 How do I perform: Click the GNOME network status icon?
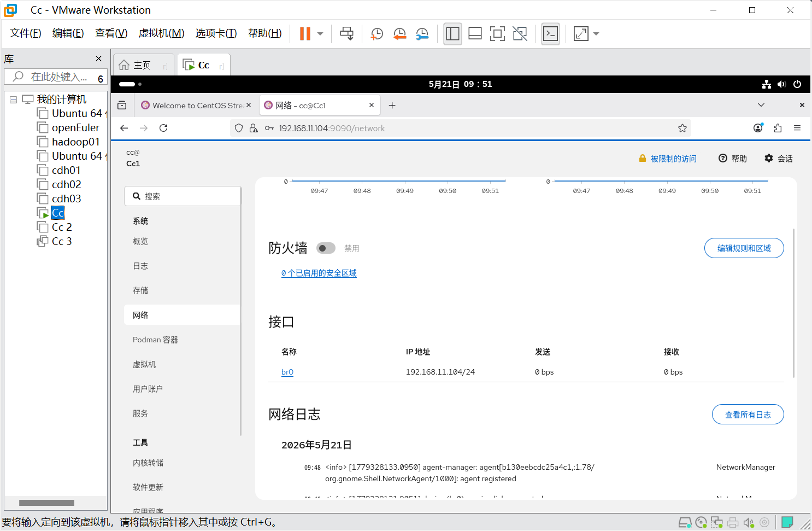pyautogui.click(x=767, y=84)
